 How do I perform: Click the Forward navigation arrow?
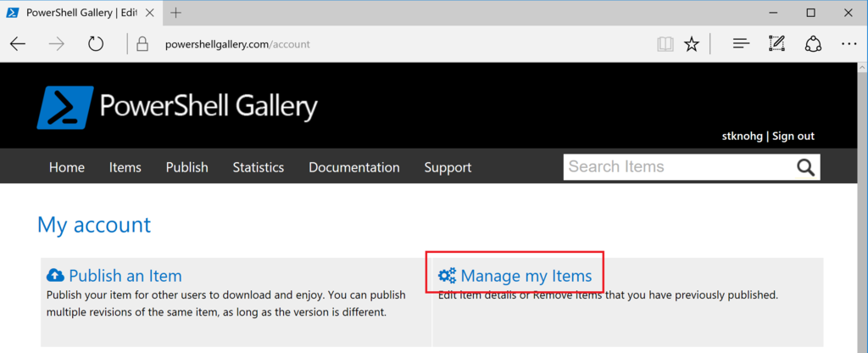57,44
